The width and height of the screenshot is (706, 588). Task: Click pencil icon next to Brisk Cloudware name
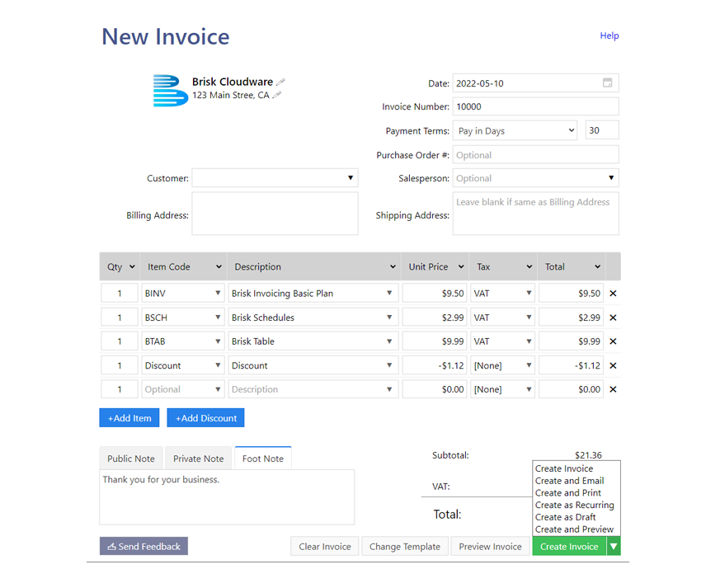coord(280,82)
